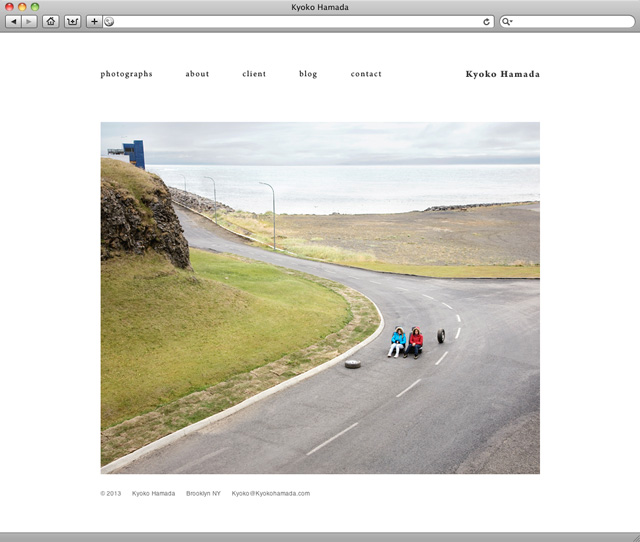Click the coastal road photograph

(x=320, y=298)
